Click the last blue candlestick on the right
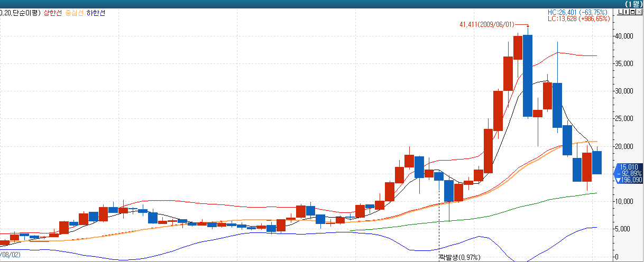The width and height of the screenshot is (644, 262). (596, 162)
